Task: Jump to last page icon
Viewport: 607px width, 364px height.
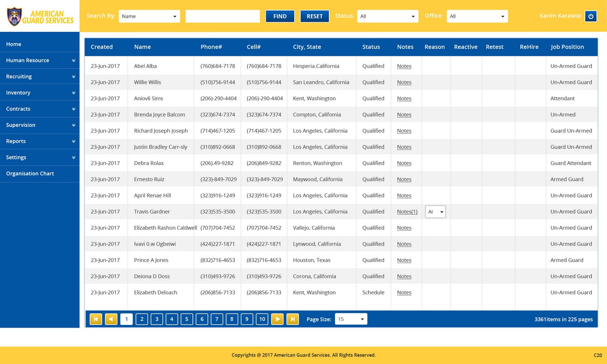Action: pos(292,319)
